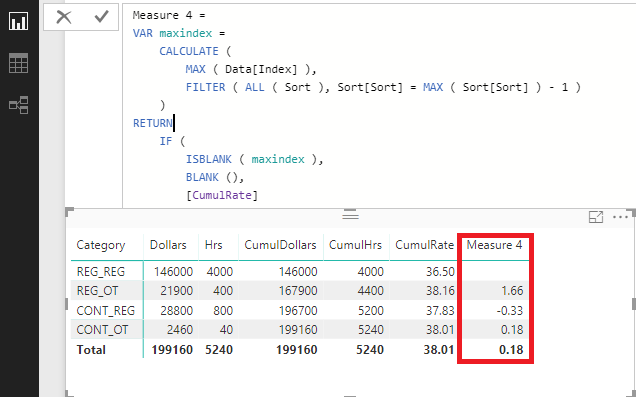Click the Focus mode icon on the table visual
636x398 pixels.
pyautogui.click(x=595, y=217)
